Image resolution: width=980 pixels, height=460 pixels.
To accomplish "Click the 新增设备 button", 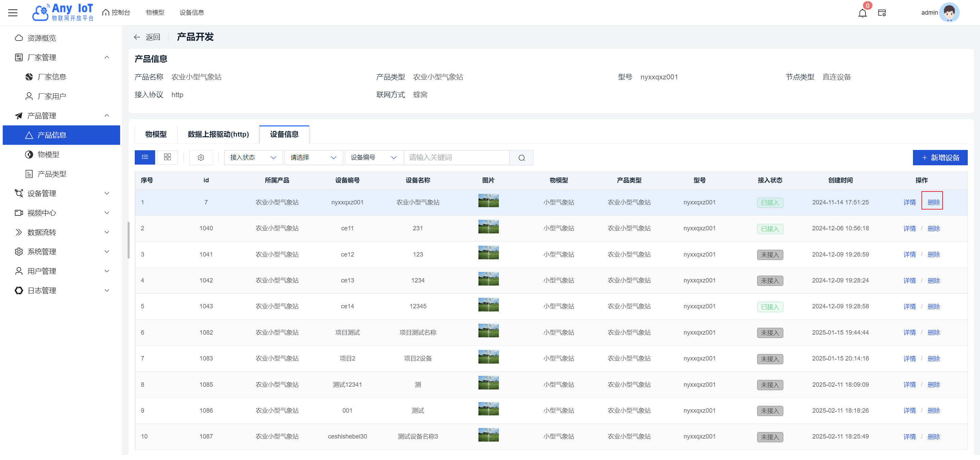I will [940, 158].
